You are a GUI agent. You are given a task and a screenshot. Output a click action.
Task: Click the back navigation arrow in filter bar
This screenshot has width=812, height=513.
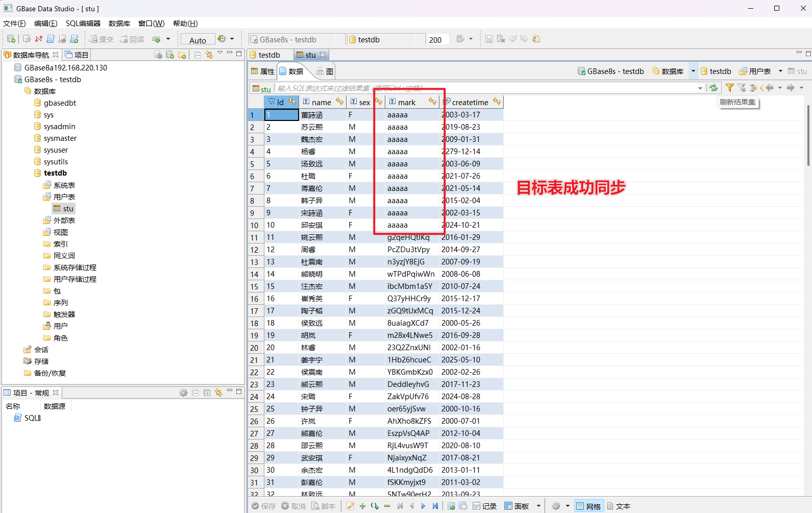point(770,88)
